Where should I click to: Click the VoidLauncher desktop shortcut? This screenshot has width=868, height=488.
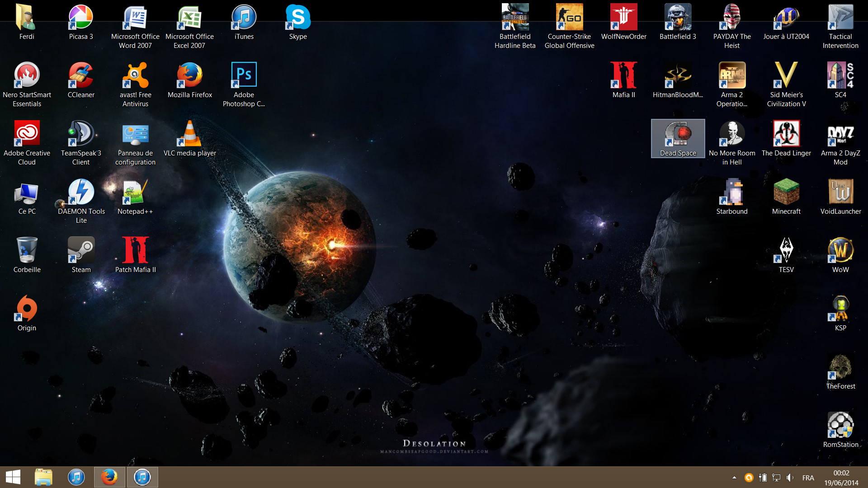tap(840, 197)
